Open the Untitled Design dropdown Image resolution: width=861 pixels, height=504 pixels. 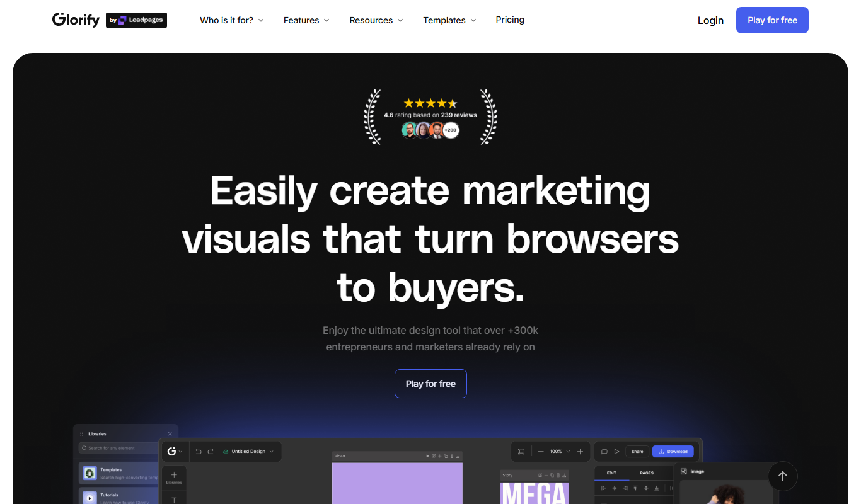(253, 452)
